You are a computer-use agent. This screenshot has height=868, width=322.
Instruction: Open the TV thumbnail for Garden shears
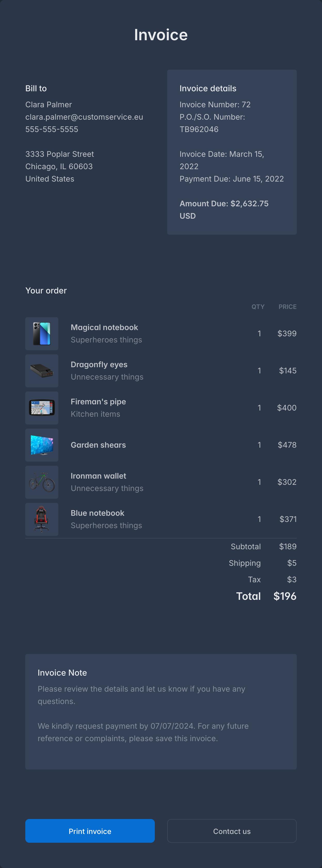[42, 445]
